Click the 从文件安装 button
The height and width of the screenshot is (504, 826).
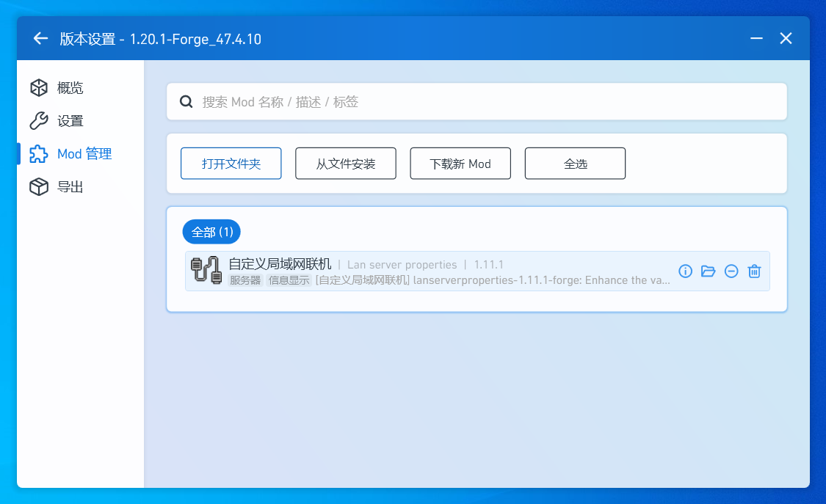pyautogui.click(x=346, y=164)
